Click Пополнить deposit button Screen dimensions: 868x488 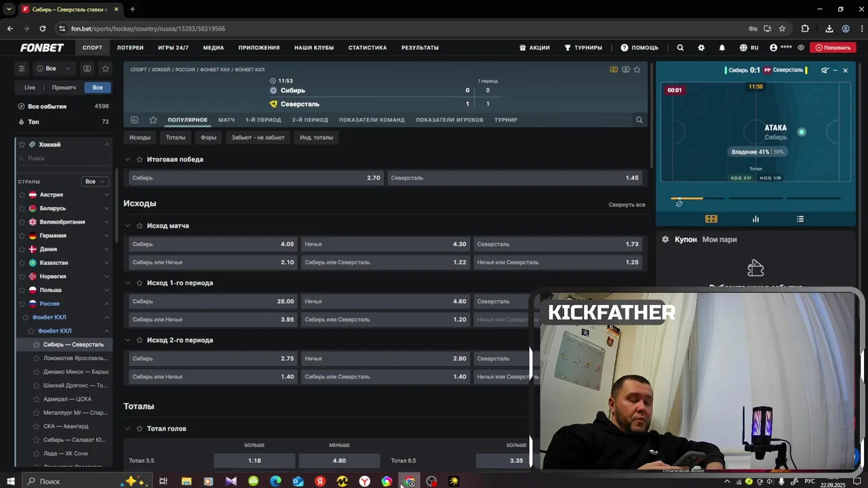click(x=833, y=47)
